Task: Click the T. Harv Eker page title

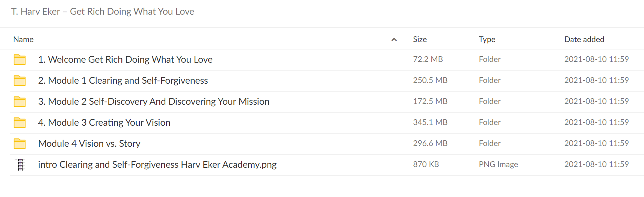Action: click(103, 12)
